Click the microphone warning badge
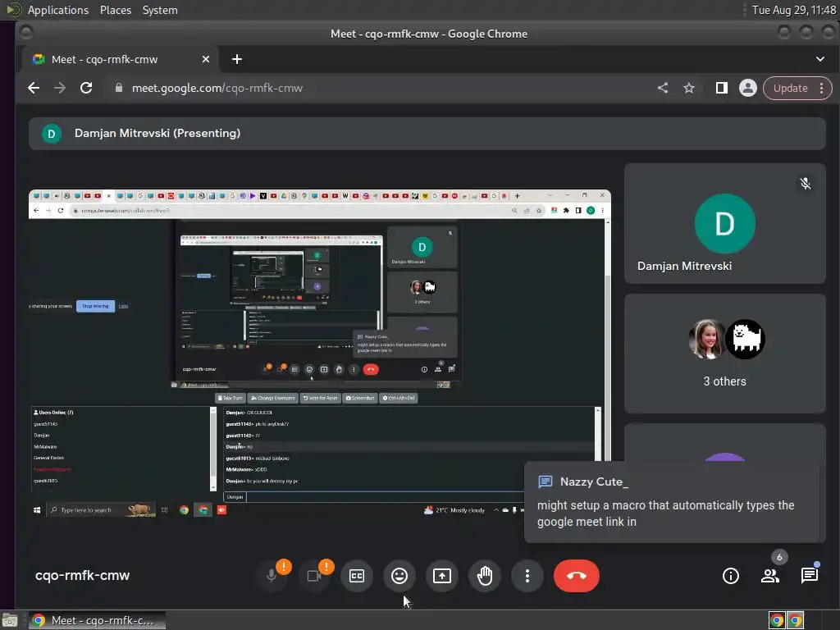This screenshot has height=630, width=840. click(x=284, y=566)
